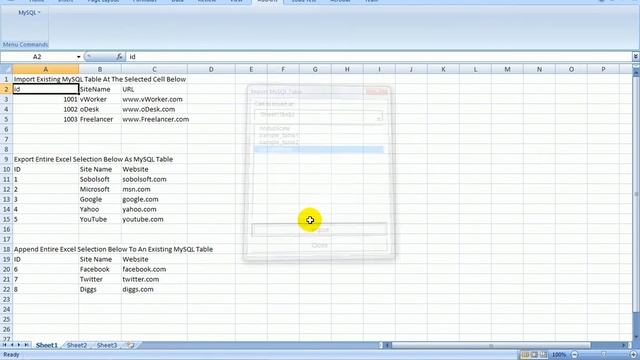This screenshot has height=360, width=640.
Task: Click the zoom slider handle
Action: coord(604,355)
